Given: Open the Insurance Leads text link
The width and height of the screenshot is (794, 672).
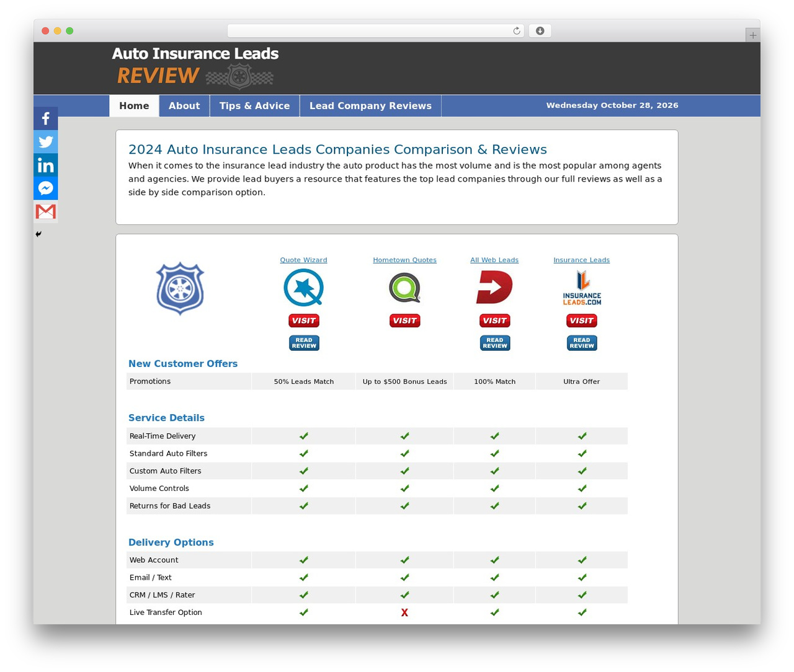Looking at the screenshot, I should [x=582, y=260].
